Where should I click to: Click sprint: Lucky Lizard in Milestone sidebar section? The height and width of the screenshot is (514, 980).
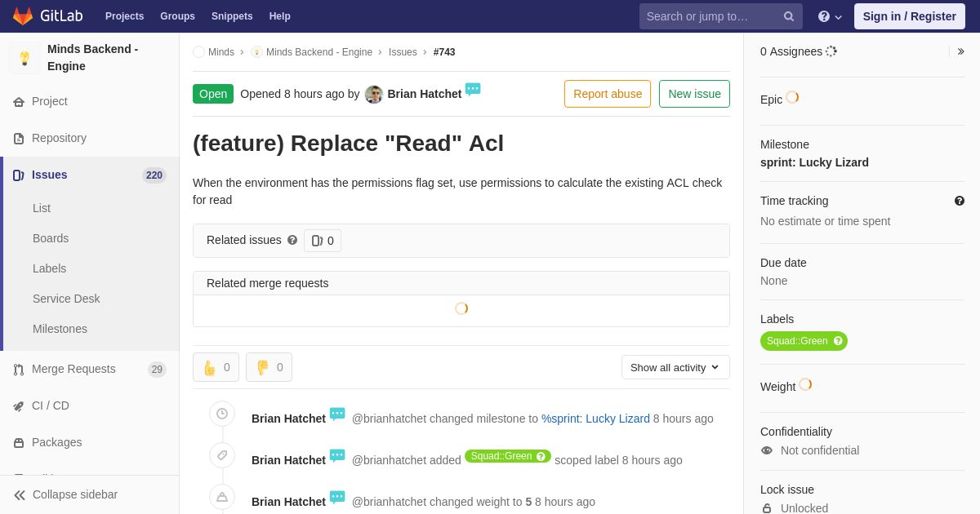tap(814, 162)
